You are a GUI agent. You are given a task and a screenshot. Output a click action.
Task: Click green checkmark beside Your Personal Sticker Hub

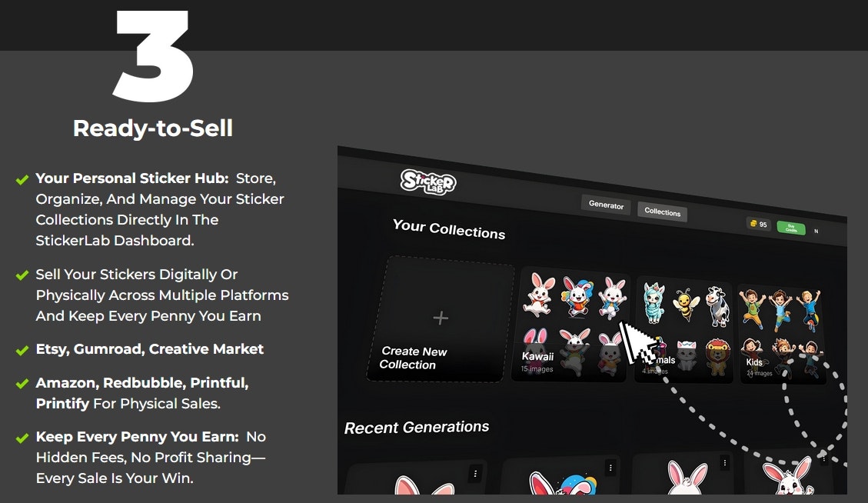pos(22,179)
